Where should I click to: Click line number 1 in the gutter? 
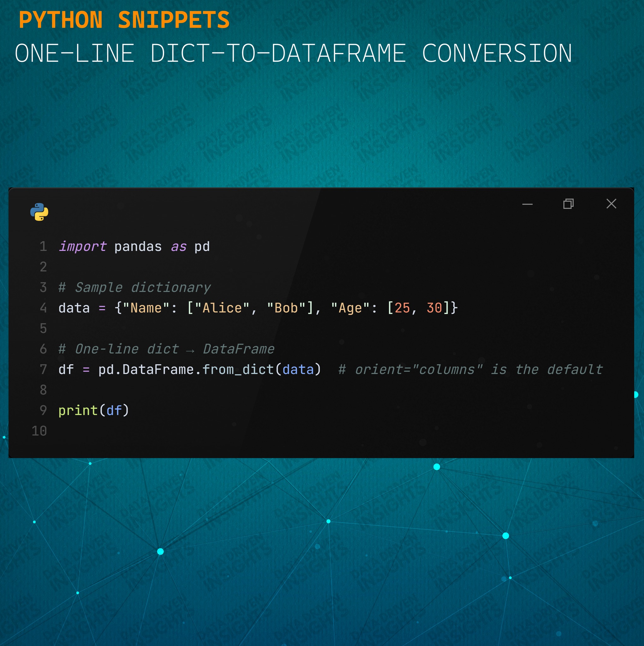[44, 246]
